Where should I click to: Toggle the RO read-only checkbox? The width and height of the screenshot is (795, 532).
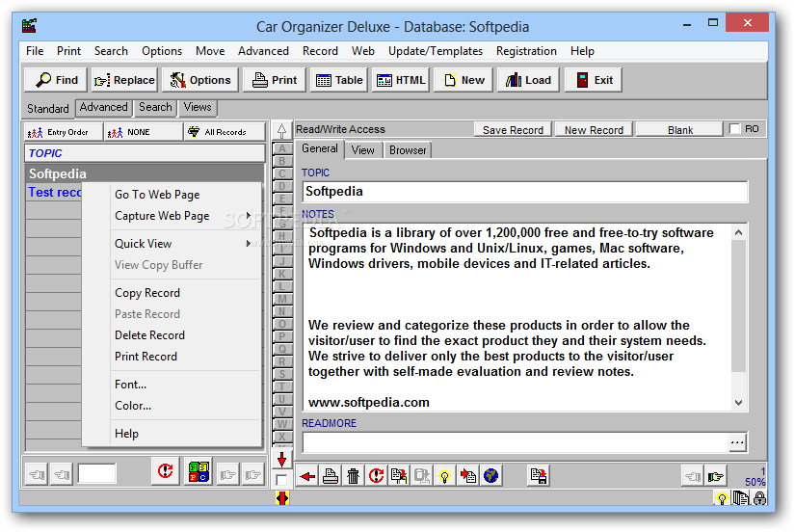point(734,129)
